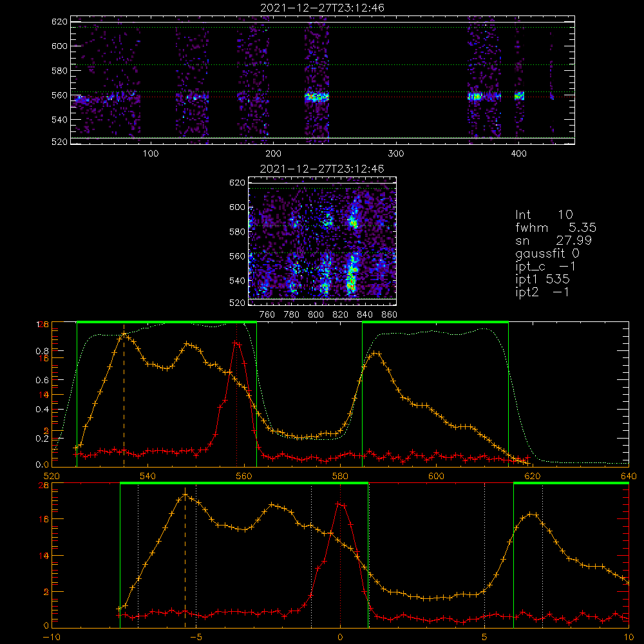
Task: Click y-axis label '0.8' of upper profile plot
Action: point(42,351)
